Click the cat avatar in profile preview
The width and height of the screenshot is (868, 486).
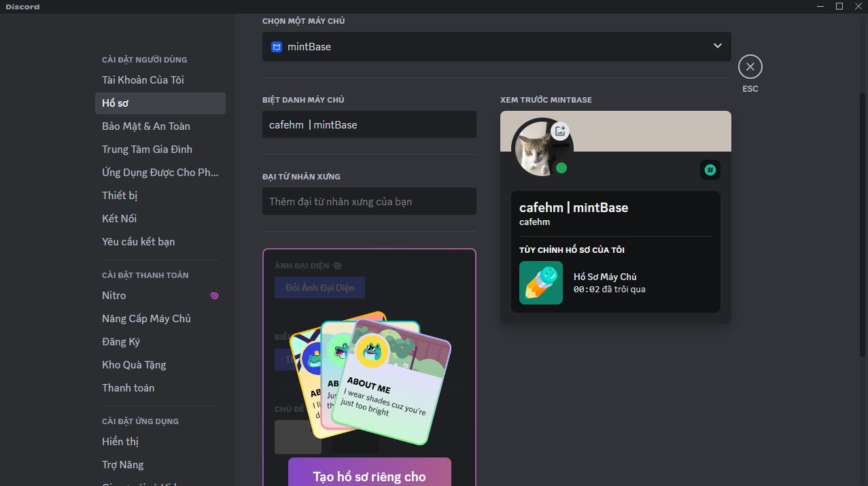(x=542, y=150)
